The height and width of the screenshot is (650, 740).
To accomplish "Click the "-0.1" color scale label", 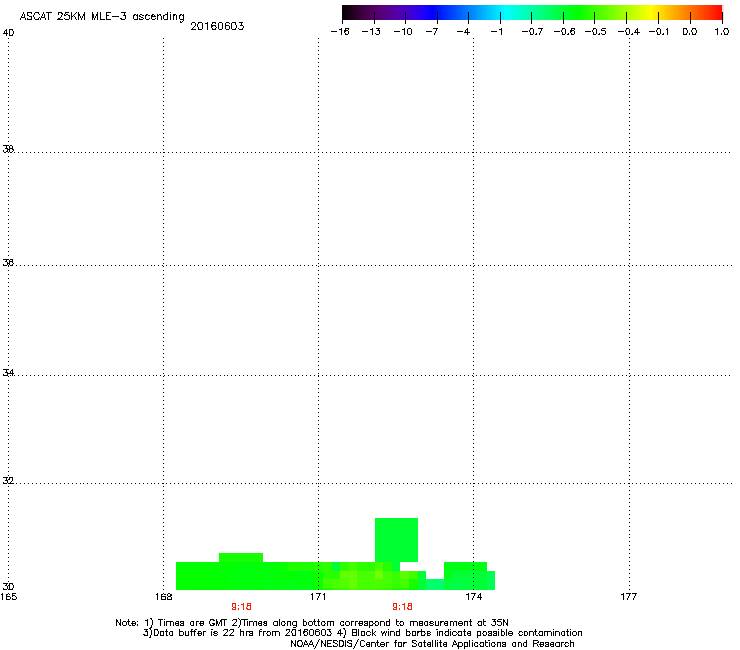I will [659, 32].
